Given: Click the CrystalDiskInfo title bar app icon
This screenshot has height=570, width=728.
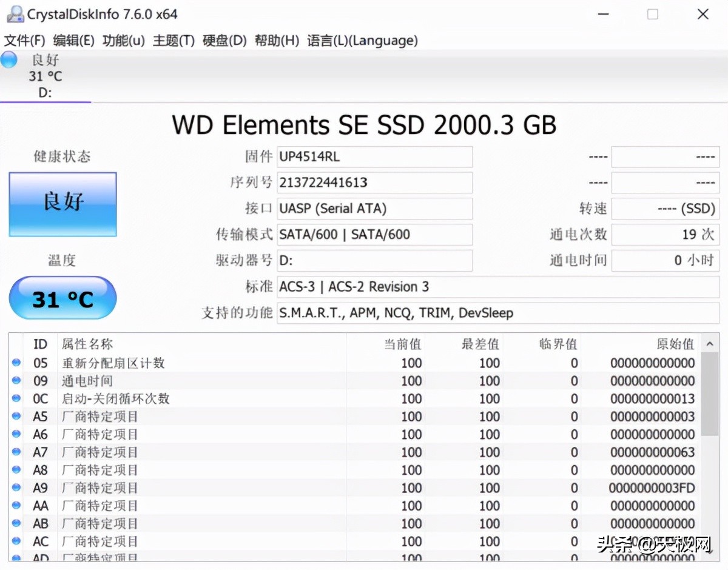Looking at the screenshot, I should tap(15, 13).
